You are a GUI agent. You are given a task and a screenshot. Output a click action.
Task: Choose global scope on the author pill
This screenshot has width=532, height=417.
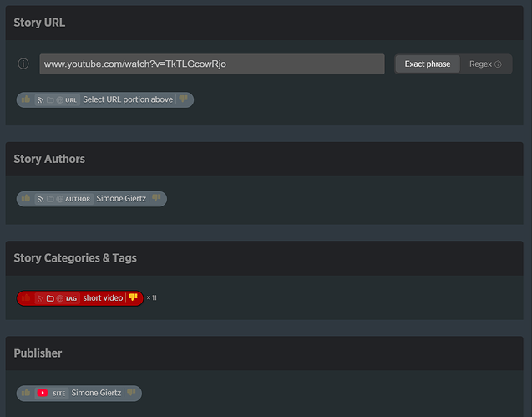coord(59,199)
